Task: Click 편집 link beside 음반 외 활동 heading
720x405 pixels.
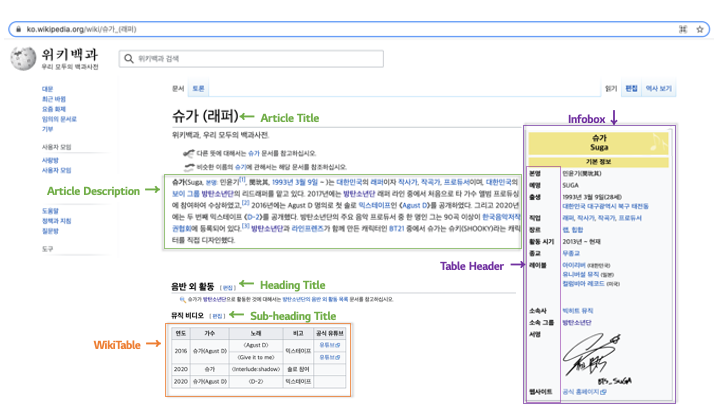Action: pos(227,288)
